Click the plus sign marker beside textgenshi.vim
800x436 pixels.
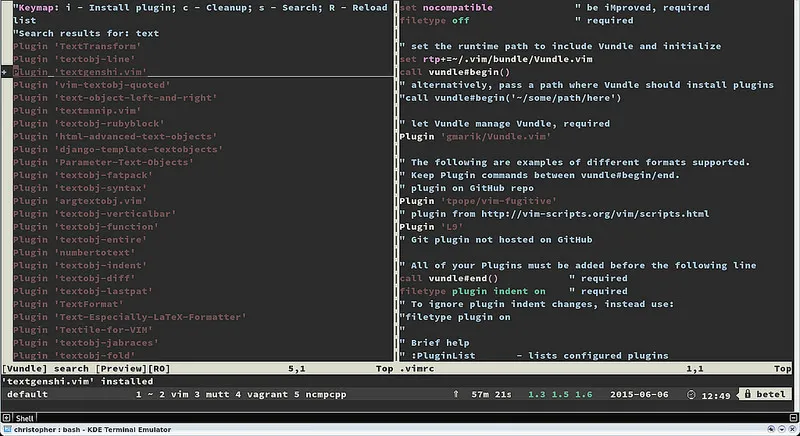(5, 72)
